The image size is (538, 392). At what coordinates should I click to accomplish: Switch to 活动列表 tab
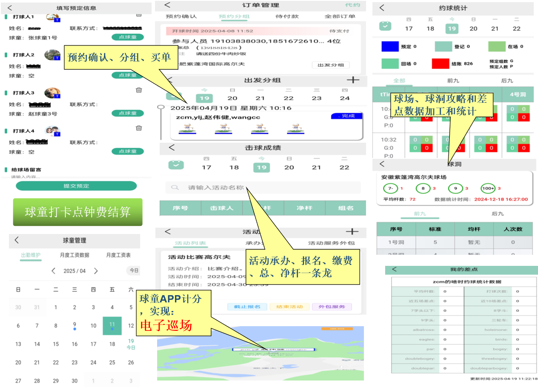point(191,243)
